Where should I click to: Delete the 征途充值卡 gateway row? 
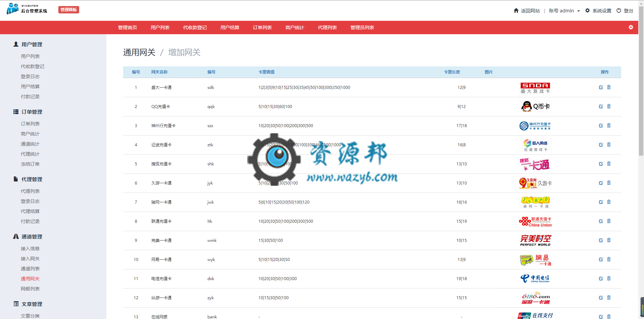609,145
